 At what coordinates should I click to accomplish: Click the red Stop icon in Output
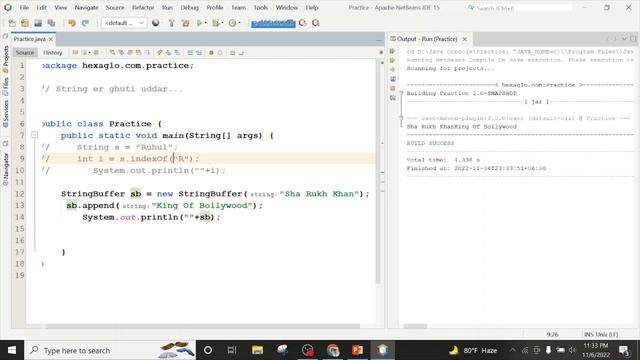[x=393, y=88]
